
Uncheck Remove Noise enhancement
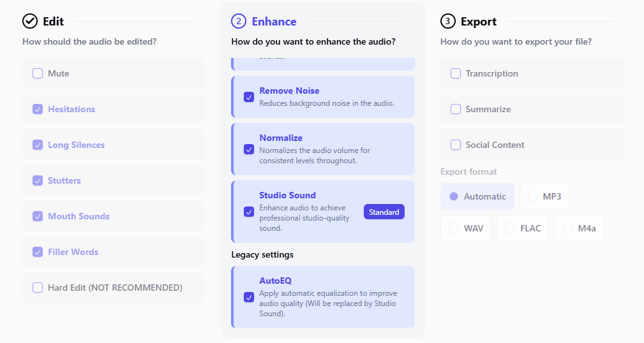[x=249, y=97]
